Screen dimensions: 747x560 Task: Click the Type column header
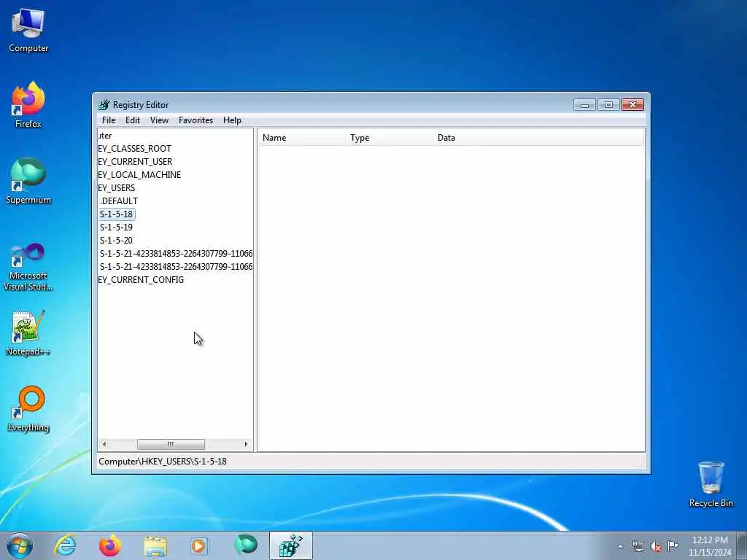pyautogui.click(x=390, y=138)
